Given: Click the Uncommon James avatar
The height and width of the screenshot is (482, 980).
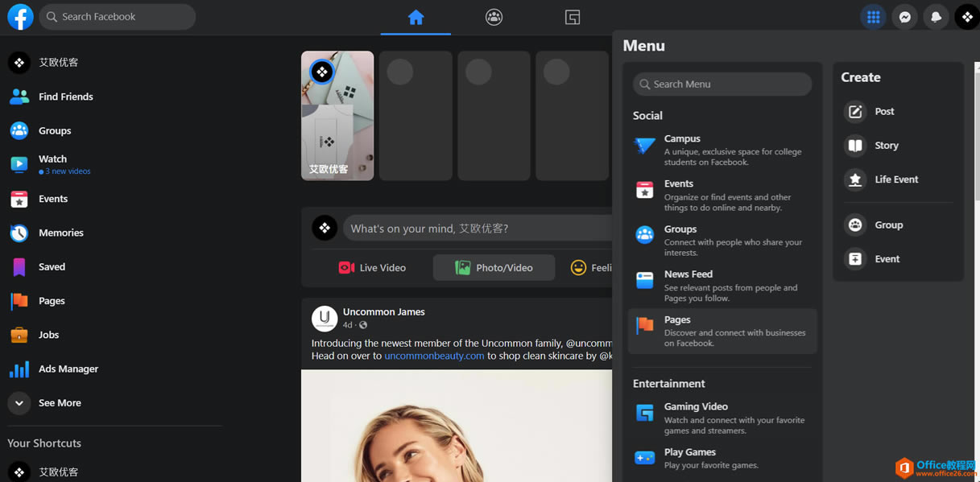Looking at the screenshot, I should (x=325, y=319).
